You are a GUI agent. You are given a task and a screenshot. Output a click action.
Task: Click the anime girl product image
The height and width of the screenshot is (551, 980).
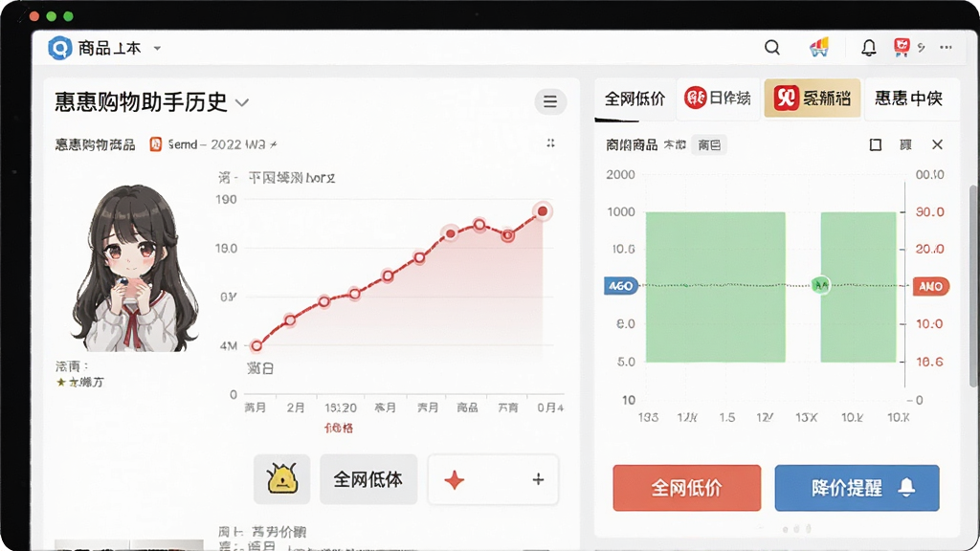click(135, 268)
